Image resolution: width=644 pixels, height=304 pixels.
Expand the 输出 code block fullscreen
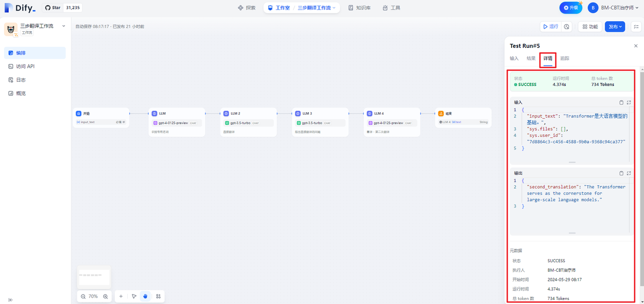coord(629,173)
